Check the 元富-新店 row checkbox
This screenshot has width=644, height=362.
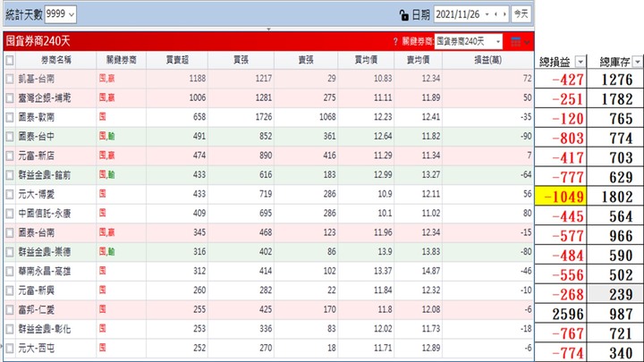[10, 156]
